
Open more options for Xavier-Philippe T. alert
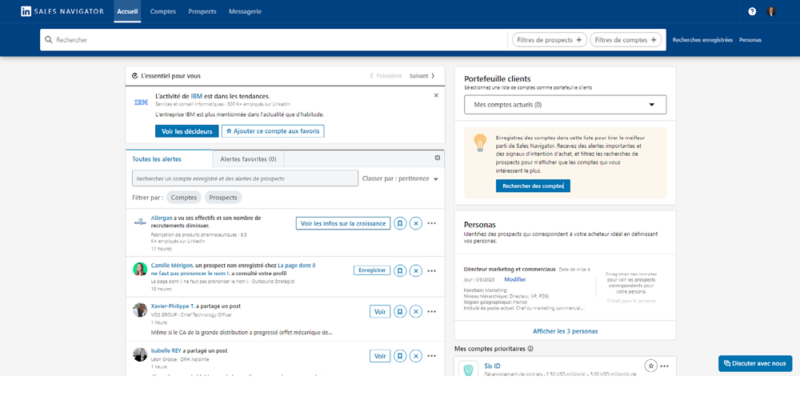(x=432, y=312)
